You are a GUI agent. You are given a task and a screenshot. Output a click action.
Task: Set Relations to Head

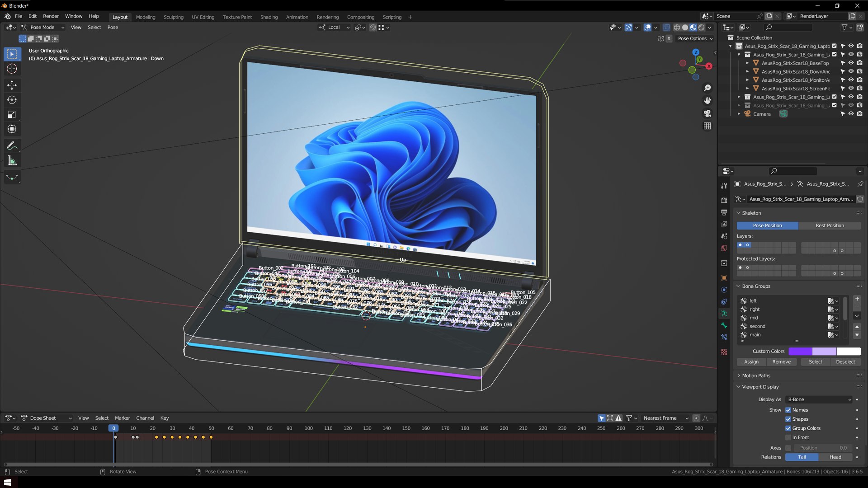point(835,457)
